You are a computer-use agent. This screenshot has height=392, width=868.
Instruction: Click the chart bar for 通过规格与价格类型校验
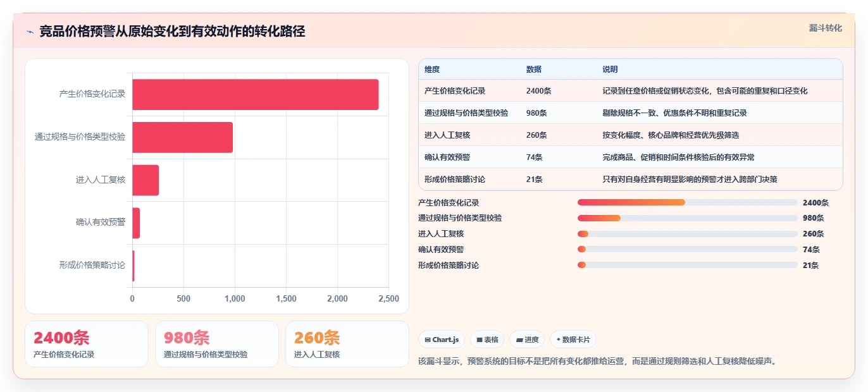coord(183,137)
